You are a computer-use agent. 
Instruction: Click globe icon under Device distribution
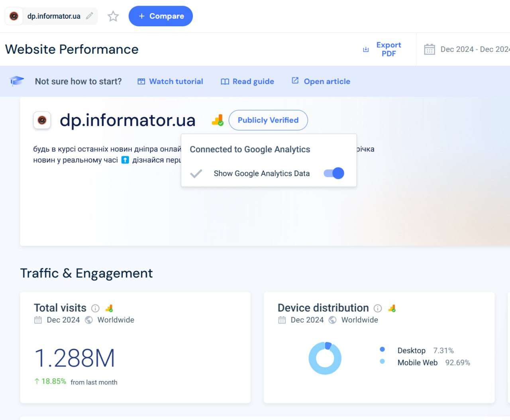(333, 320)
